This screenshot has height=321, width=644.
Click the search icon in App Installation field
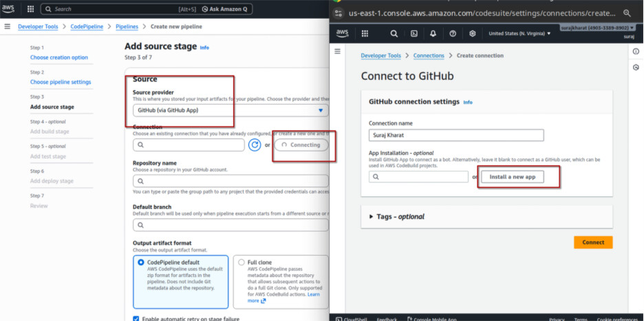(x=376, y=177)
